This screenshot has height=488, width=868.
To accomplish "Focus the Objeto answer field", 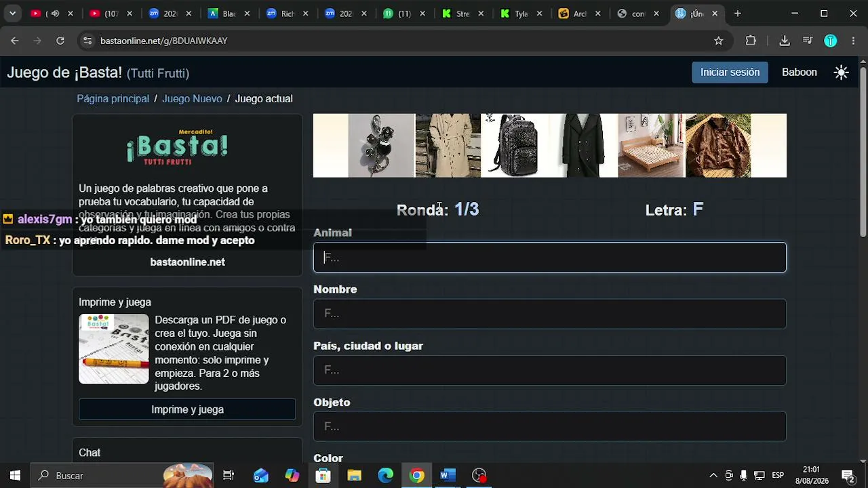I will (550, 426).
